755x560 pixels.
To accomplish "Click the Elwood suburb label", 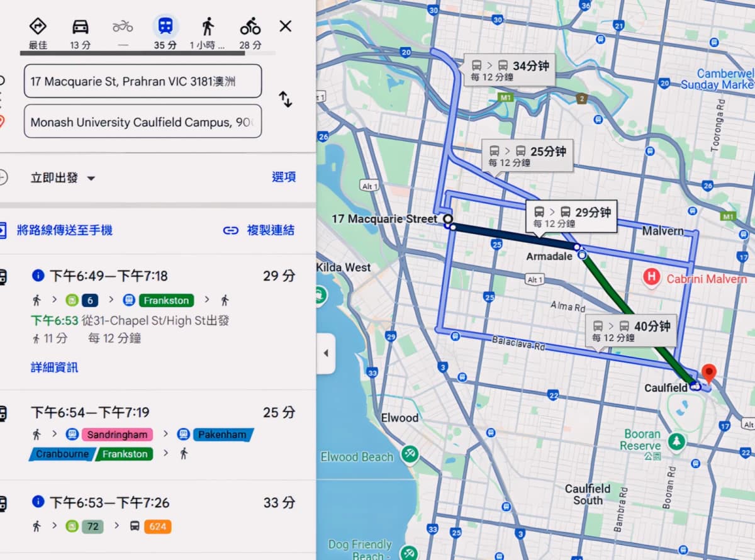I will pyautogui.click(x=400, y=418).
